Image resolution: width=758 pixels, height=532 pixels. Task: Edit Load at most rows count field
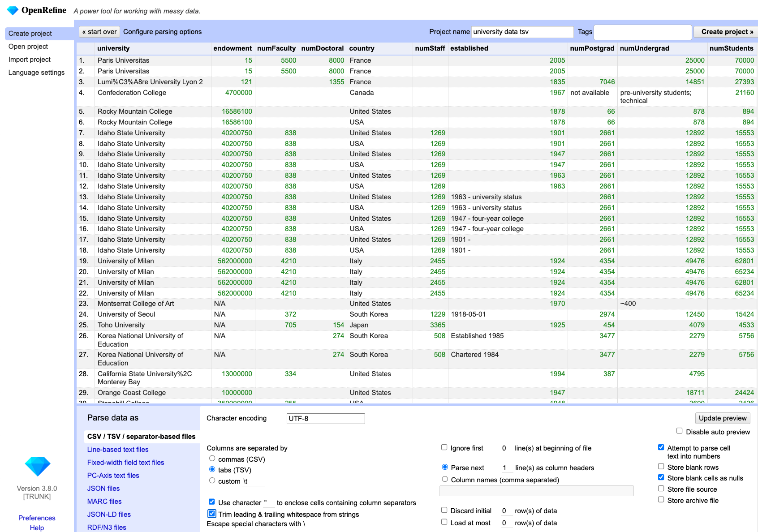(506, 523)
